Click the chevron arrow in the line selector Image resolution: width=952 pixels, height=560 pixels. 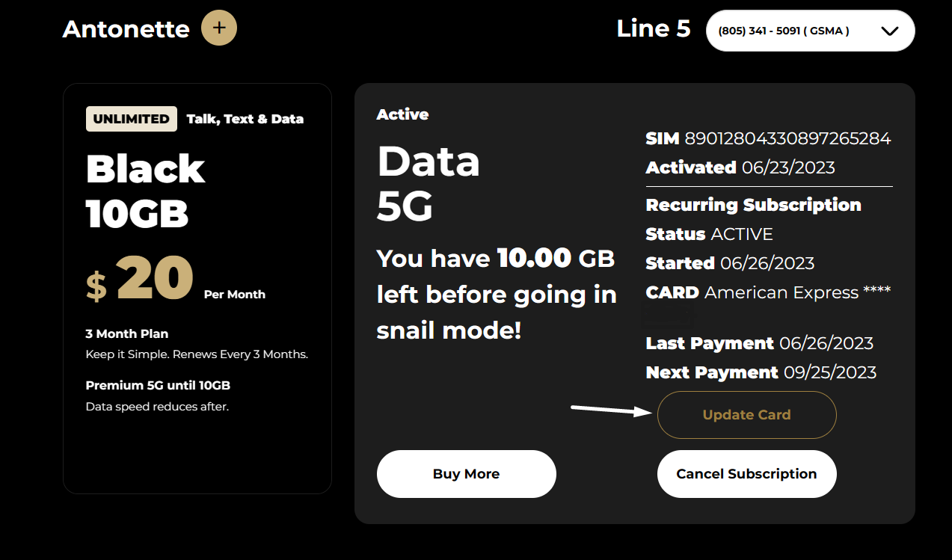(889, 31)
